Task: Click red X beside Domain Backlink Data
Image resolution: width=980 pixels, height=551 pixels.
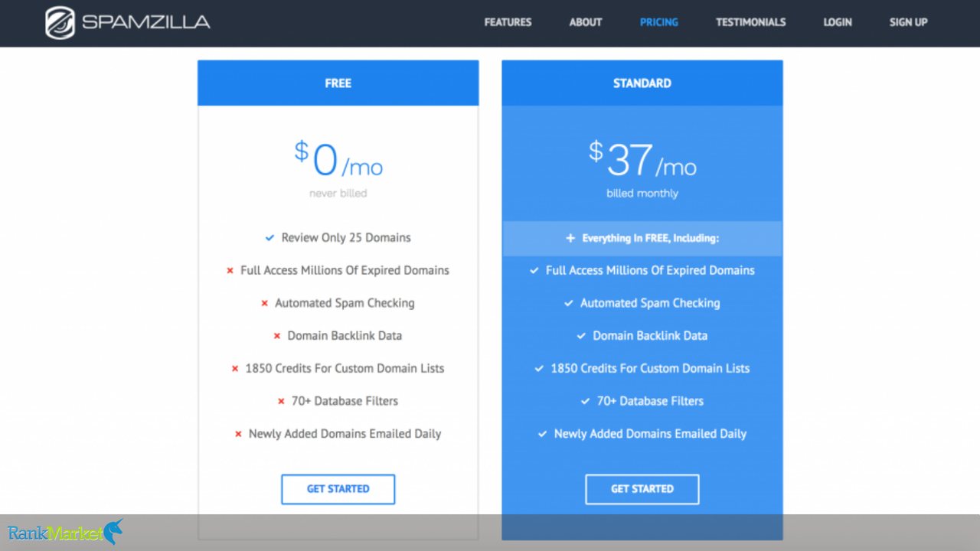Action: coord(277,336)
